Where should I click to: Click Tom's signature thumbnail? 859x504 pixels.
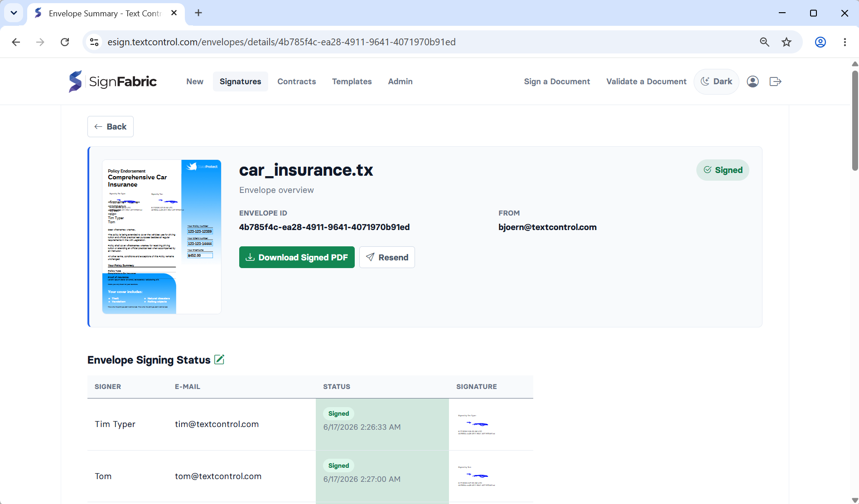click(477, 476)
